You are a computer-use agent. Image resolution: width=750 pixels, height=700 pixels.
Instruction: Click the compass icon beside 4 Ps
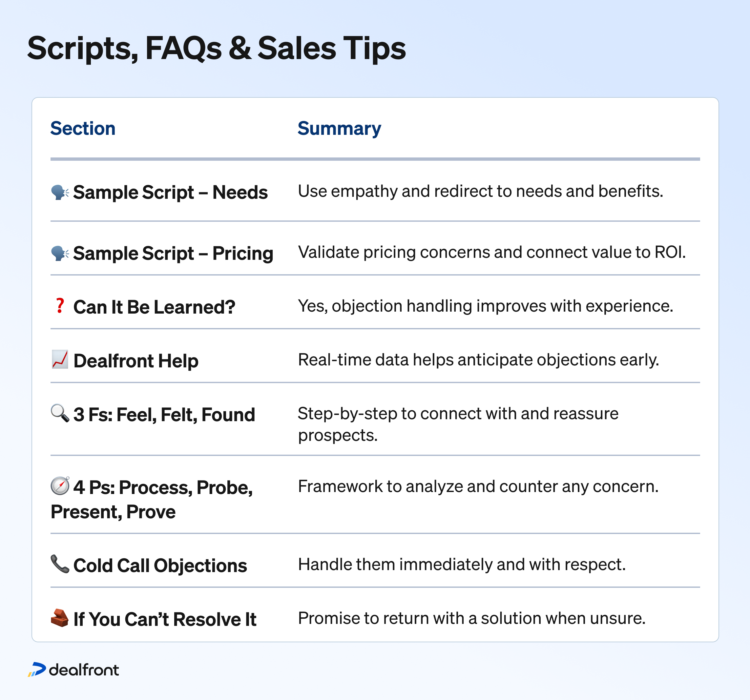60,486
